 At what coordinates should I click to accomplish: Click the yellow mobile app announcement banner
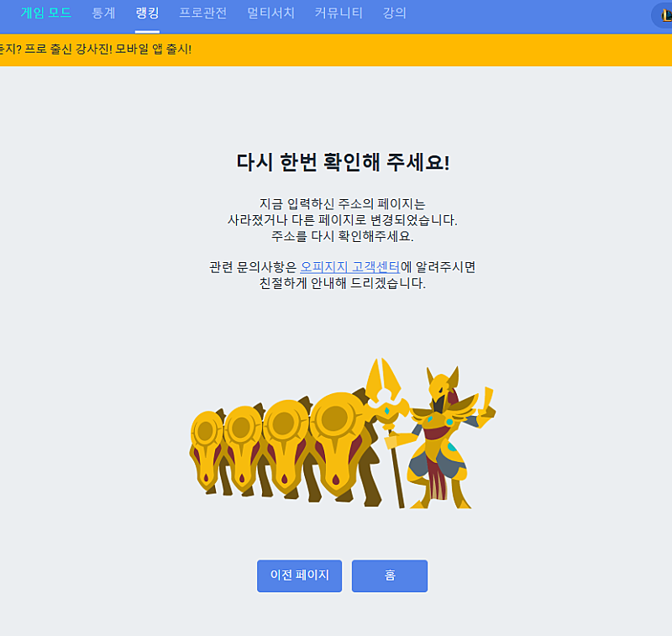(336, 50)
